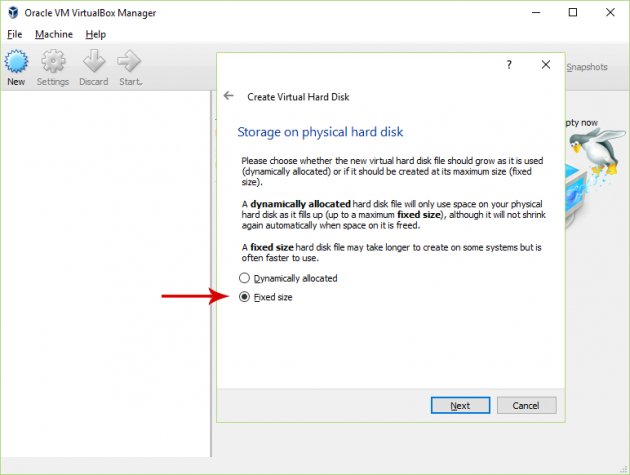Click the dialog's question mark help icon

[508, 64]
